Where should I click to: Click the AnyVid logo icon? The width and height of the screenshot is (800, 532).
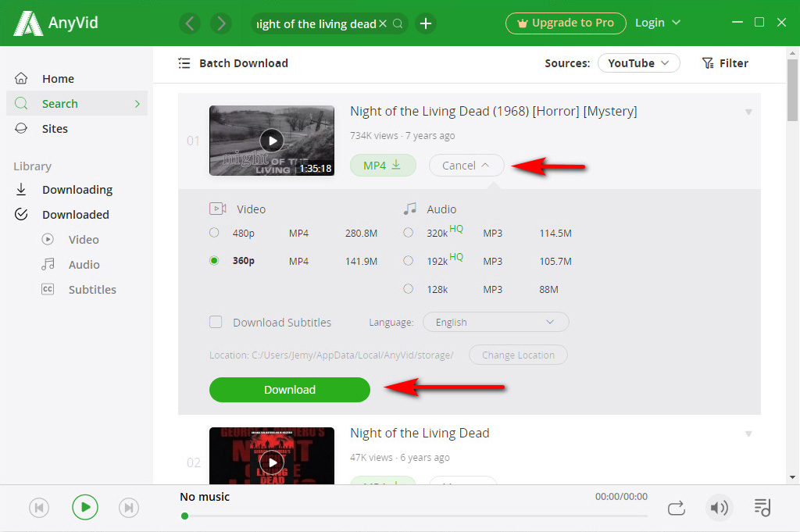[28, 23]
